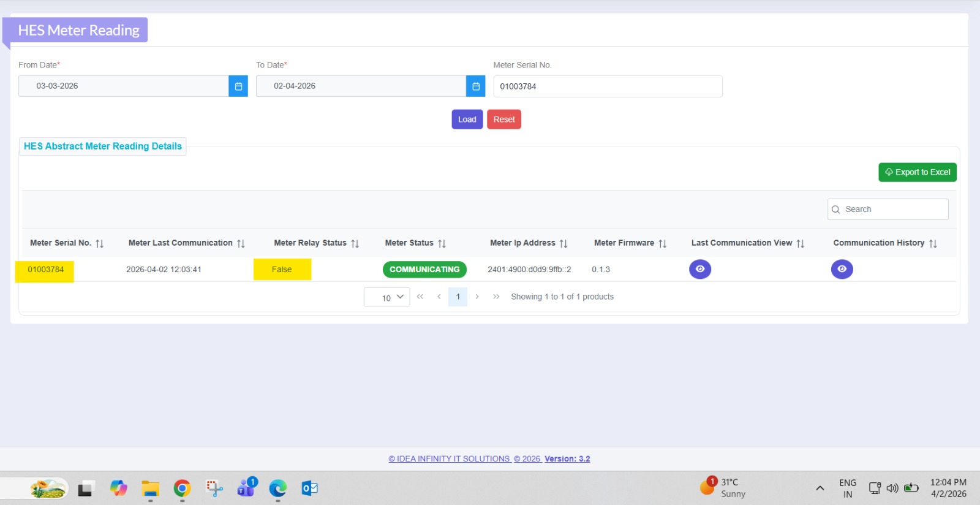
Task: Select the IP address 2401:4900:d0d9:9ffb::2
Action: (x=529, y=270)
